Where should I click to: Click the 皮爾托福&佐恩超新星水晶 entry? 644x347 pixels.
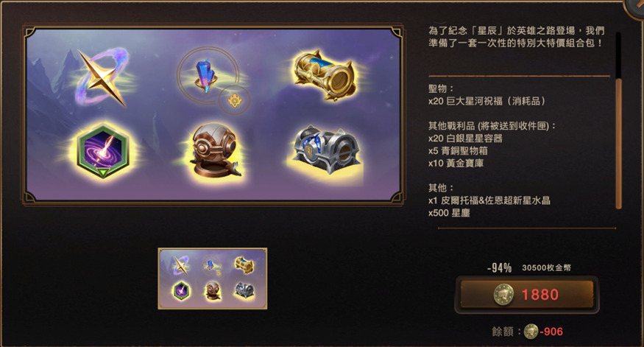point(489,200)
